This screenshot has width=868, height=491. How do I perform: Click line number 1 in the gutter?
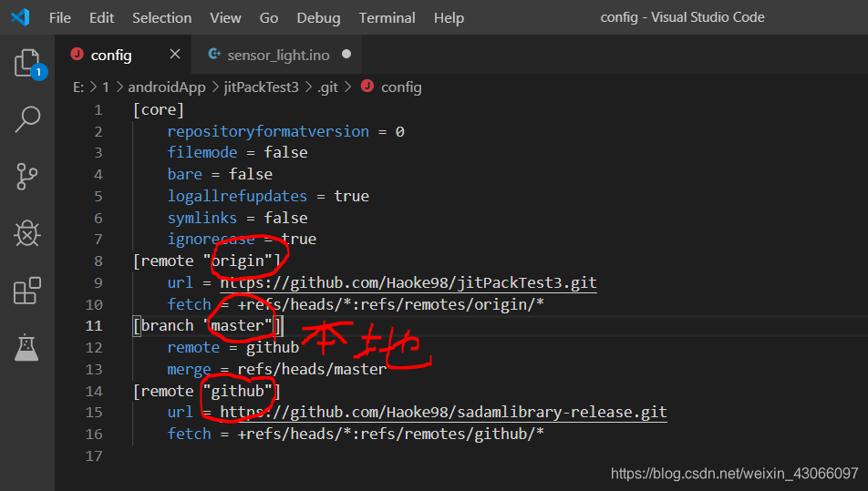click(x=98, y=110)
